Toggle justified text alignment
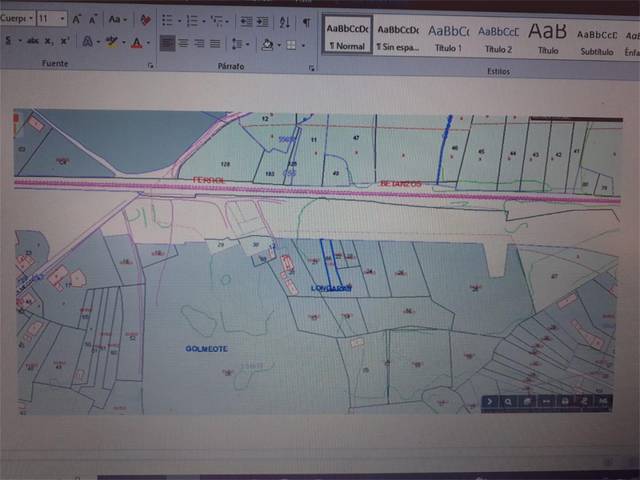 click(x=215, y=44)
